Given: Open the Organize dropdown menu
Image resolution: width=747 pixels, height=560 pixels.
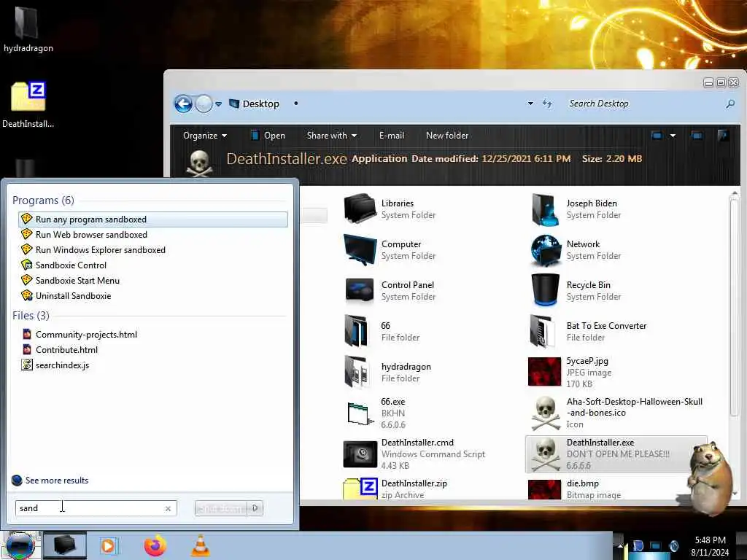Looking at the screenshot, I should pos(205,136).
